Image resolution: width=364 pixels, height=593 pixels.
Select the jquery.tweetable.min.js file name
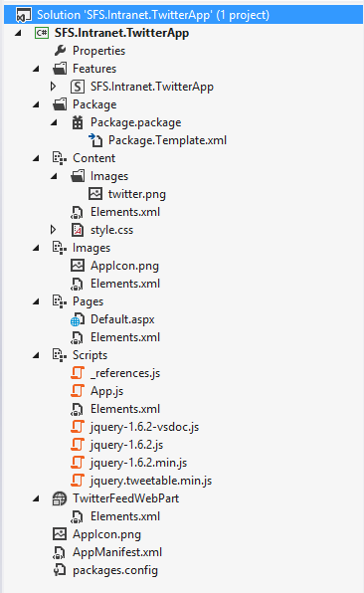(x=151, y=481)
